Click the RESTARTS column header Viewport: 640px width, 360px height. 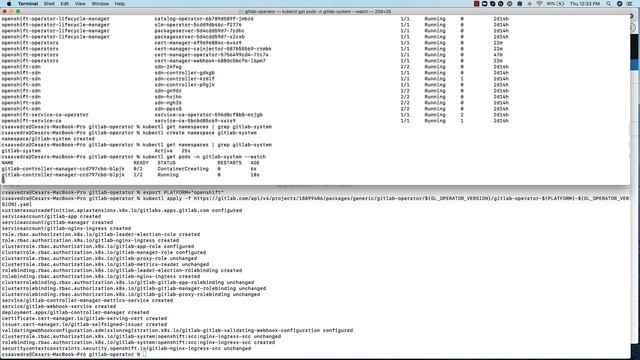pyautogui.click(x=229, y=162)
